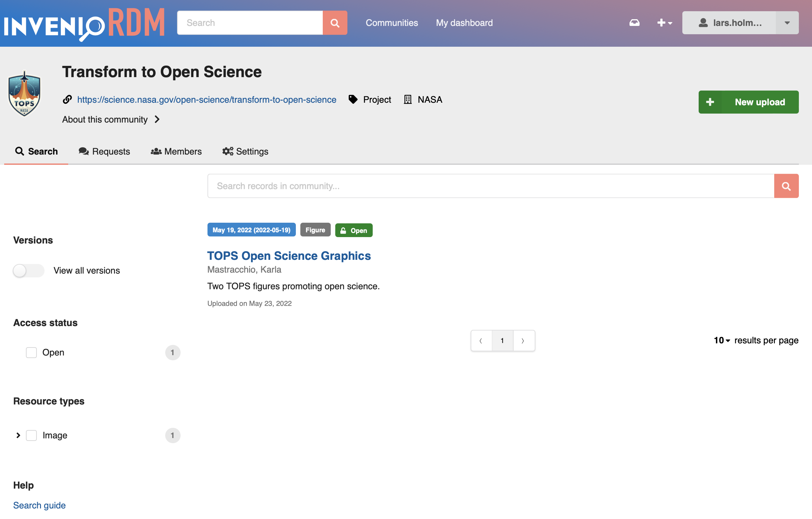This screenshot has height=519, width=812.
Task: Click the NASA building icon
Action: (408, 100)
